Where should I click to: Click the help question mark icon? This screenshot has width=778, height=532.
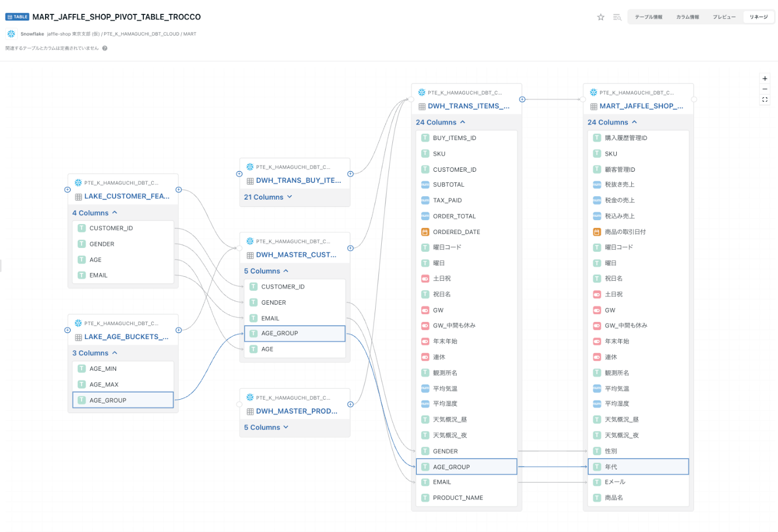click(x=104, y=48)
